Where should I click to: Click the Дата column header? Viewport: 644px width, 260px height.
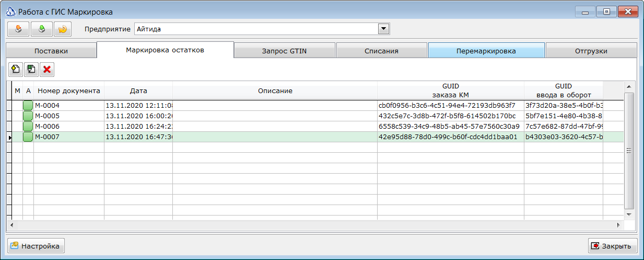pyautogui.click(x=138, y=91)
